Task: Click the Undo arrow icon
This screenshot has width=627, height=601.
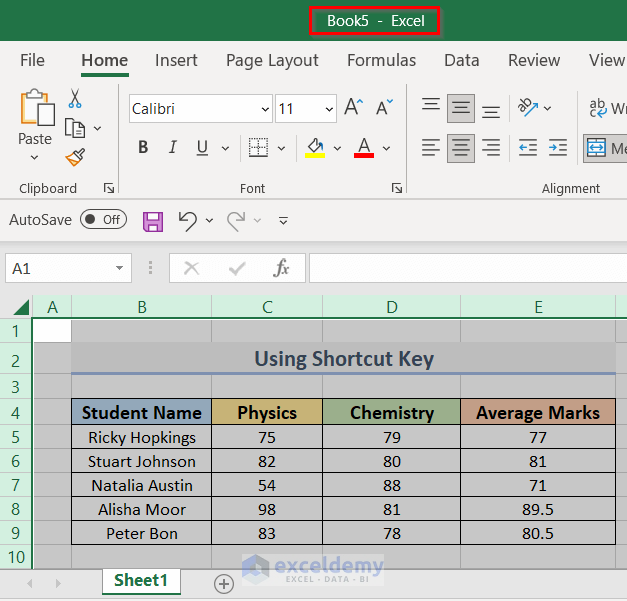Action: click(187, 220)
